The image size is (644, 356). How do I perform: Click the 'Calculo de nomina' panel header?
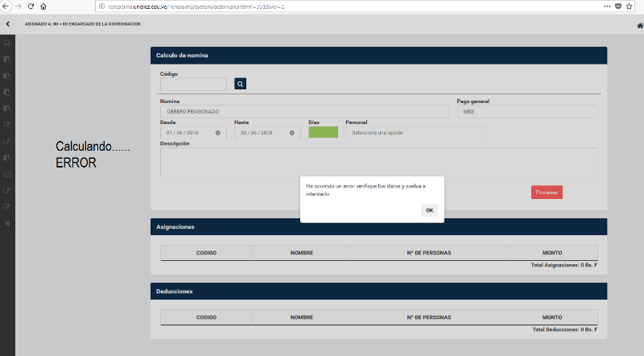pyautogui.click(x=378, y=55)
